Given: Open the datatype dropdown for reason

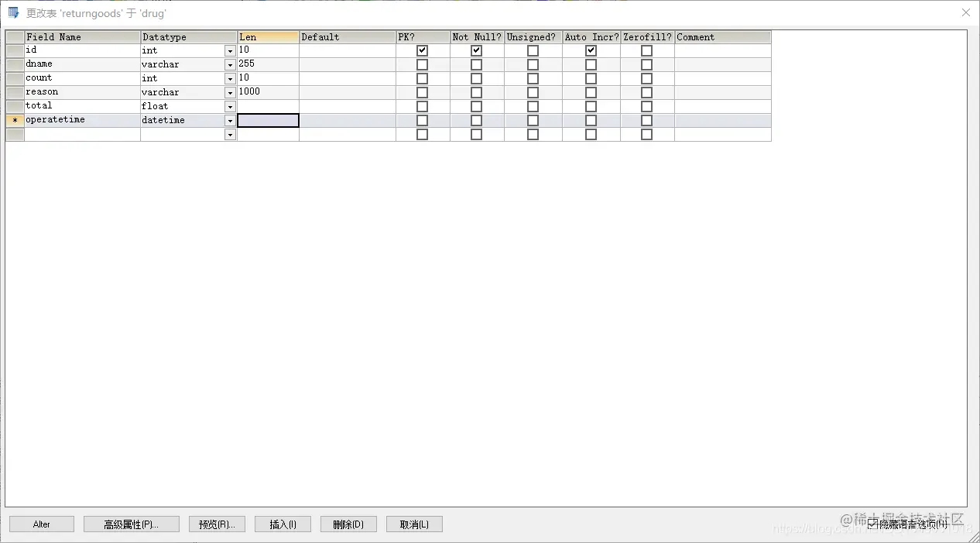Looking at the screenshot, I should click(x=230, y=92).
